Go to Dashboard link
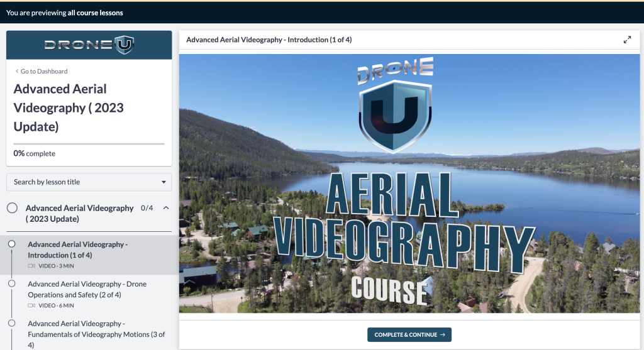 41,71
